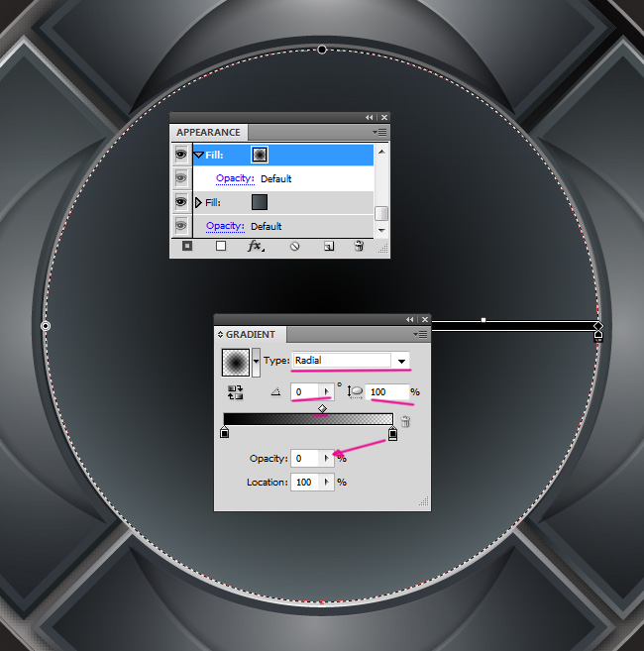Click Add New Stroke icon in Appearance panel
Viewport: 644px width, 651px height.
click(186, 247)
